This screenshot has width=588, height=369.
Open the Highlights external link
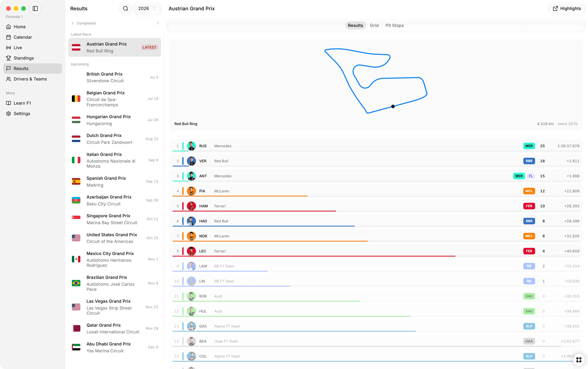pos(566,8)
